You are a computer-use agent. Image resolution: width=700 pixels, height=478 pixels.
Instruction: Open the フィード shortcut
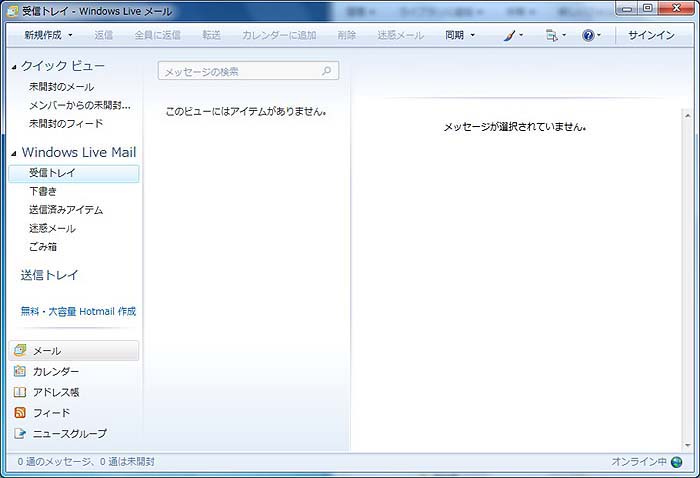(x=51, y=413)
